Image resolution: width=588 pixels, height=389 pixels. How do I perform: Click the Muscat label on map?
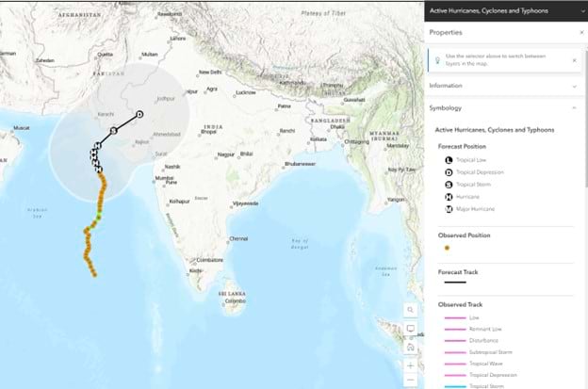(x=22, y=128)
